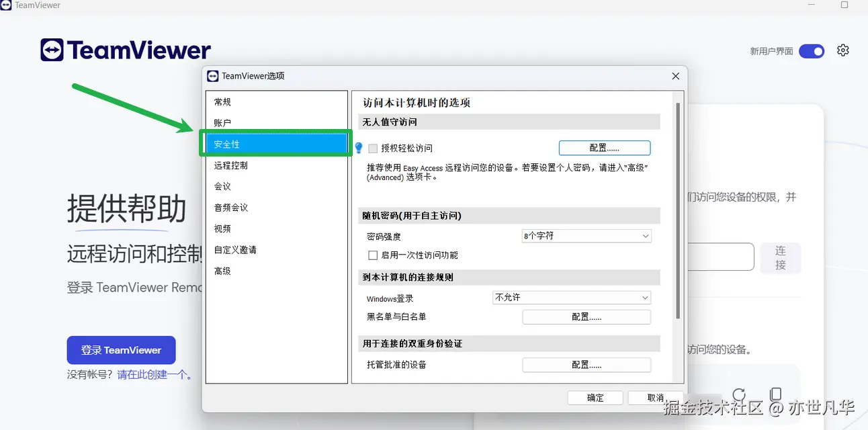Open the Windows登录 dropdown showing 不允许
868x430 pixels.
572,298
